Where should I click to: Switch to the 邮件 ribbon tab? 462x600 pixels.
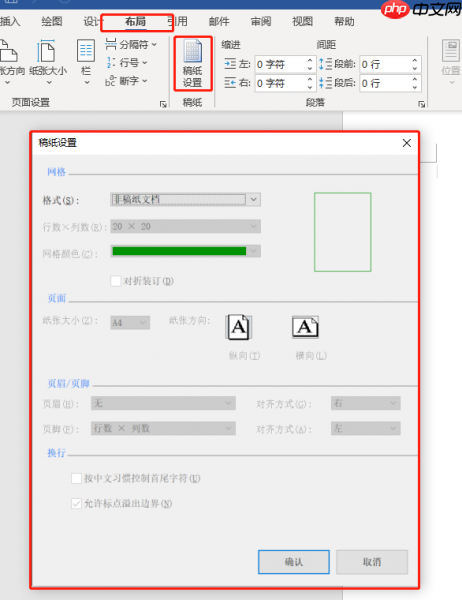pos(219,21)
